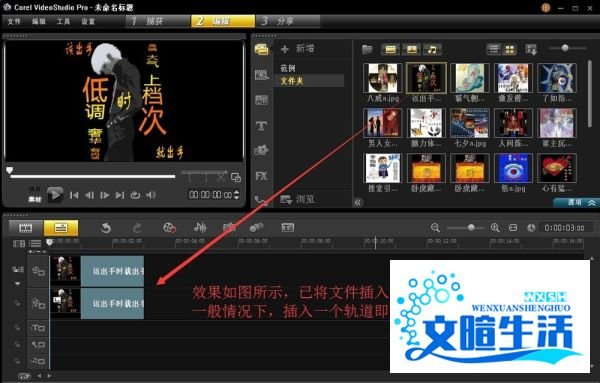Play the preview clip
The image size is (600, 383).
[55, 195]
